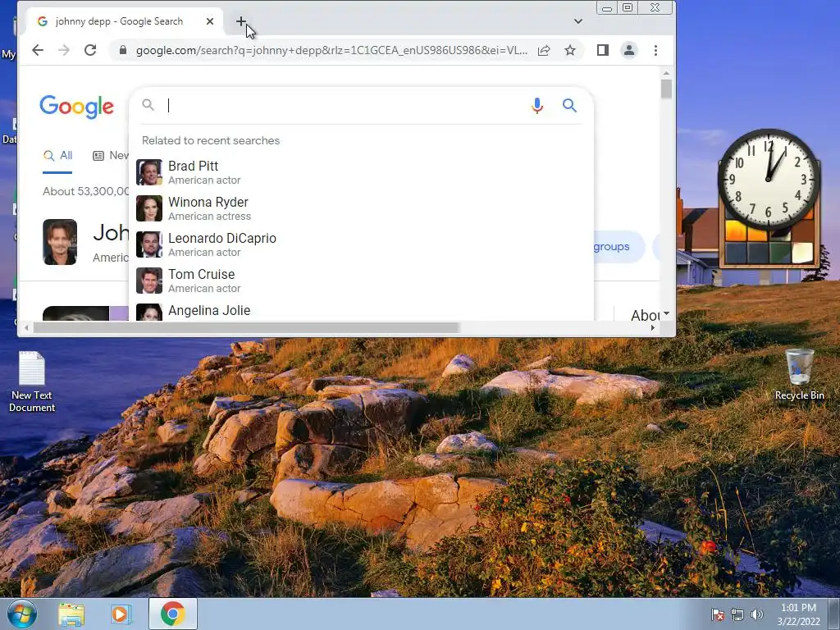The width and height of the screenshot is (840, 630).
Task: Click Related to recent searches label
Action: click(211, 141)
